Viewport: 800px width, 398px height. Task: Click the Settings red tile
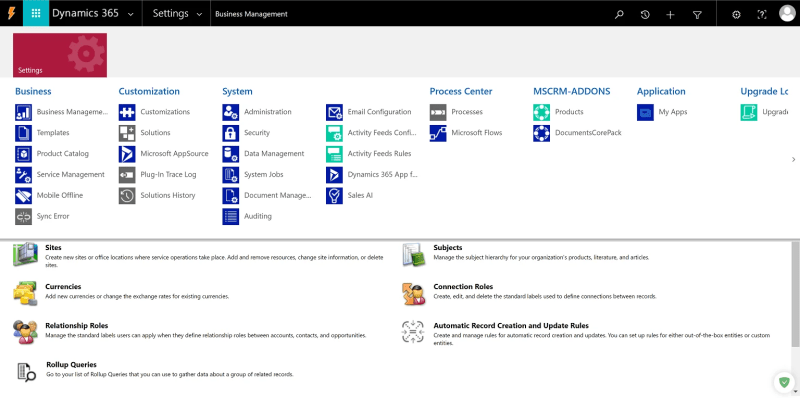tap(60, 55)
